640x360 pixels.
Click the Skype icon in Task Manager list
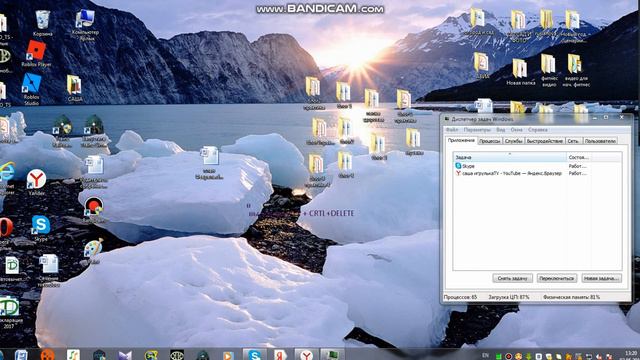point(458,166)
